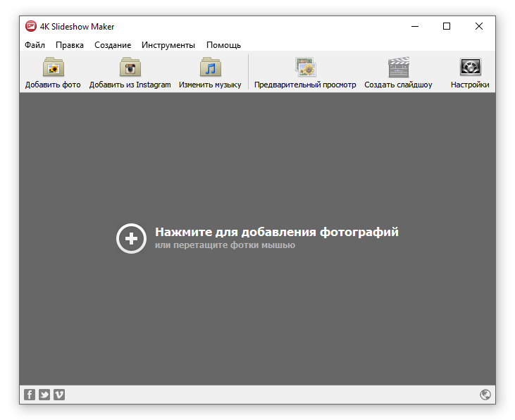Maximize the 4K Slideshow Maker window

pyautogui.click(x=447, y=26)
